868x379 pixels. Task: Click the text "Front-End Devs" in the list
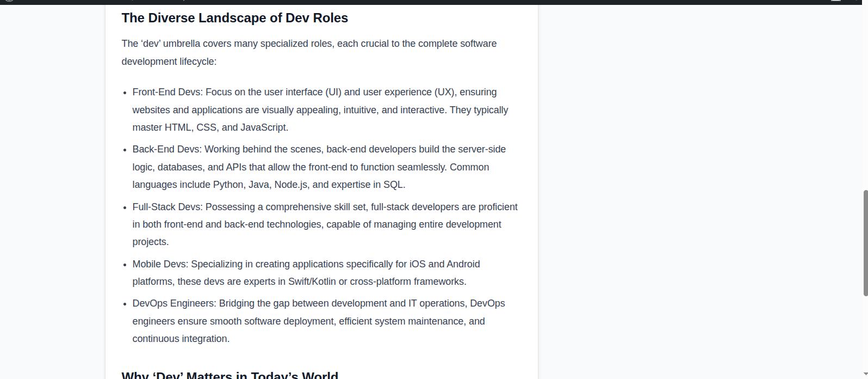click(x=166, y=92)
